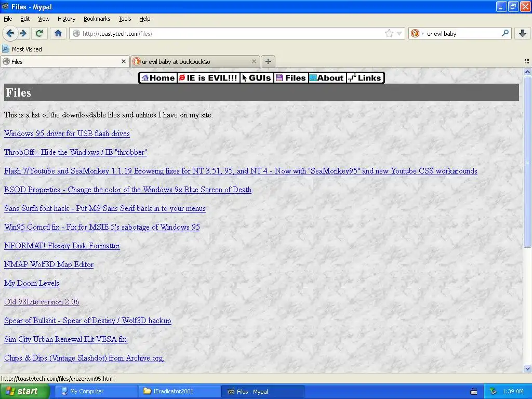This screenshot has width=532, height=399.
Task: Open the Downloads arrow button
Action: [523, 33]
